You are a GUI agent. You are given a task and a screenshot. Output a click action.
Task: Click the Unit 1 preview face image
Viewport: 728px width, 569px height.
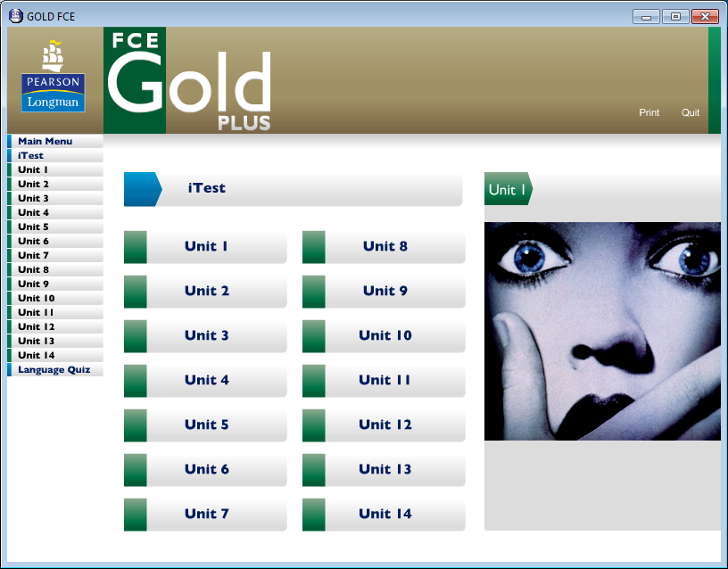tap(602, 331)
